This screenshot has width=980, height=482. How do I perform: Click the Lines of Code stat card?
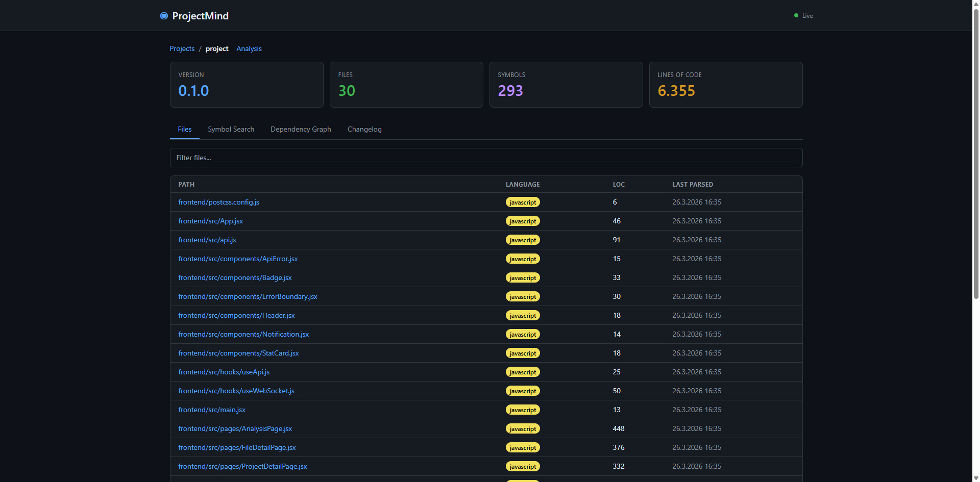[x=725, y=85]
